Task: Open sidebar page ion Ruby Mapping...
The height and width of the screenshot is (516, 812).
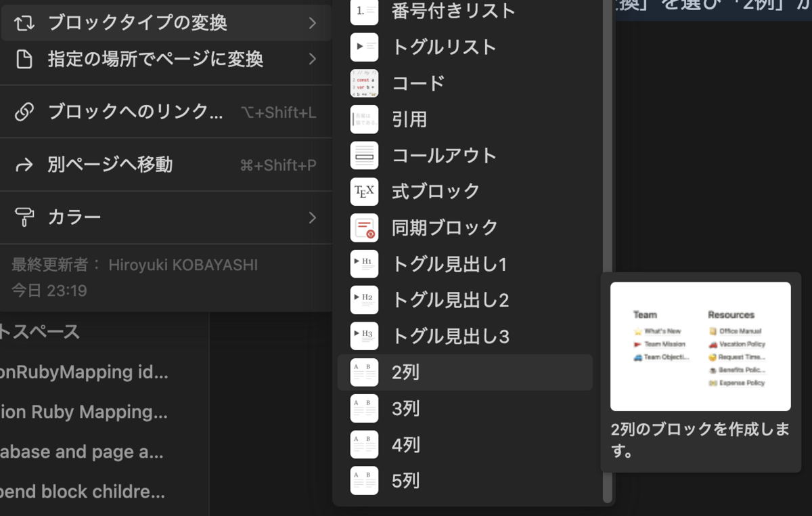Action: coord(84,412)
